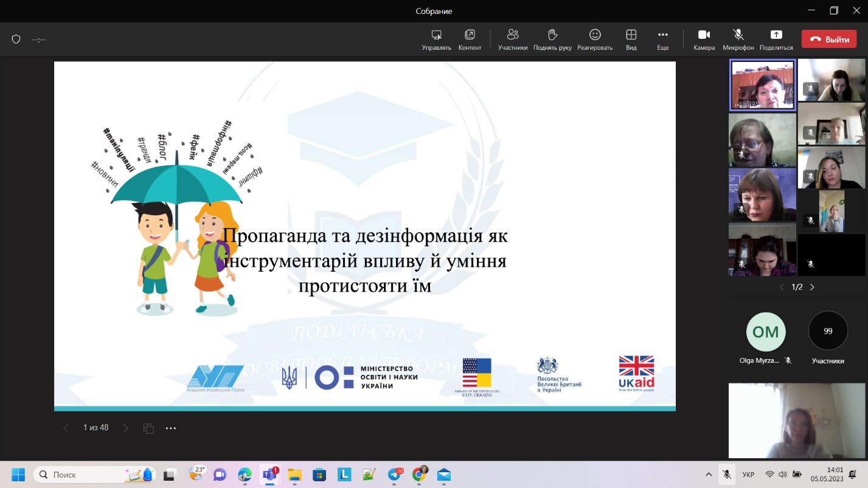Launch Microsoft Edge from the taskbar
868x488 pixels.
(245, 475)
